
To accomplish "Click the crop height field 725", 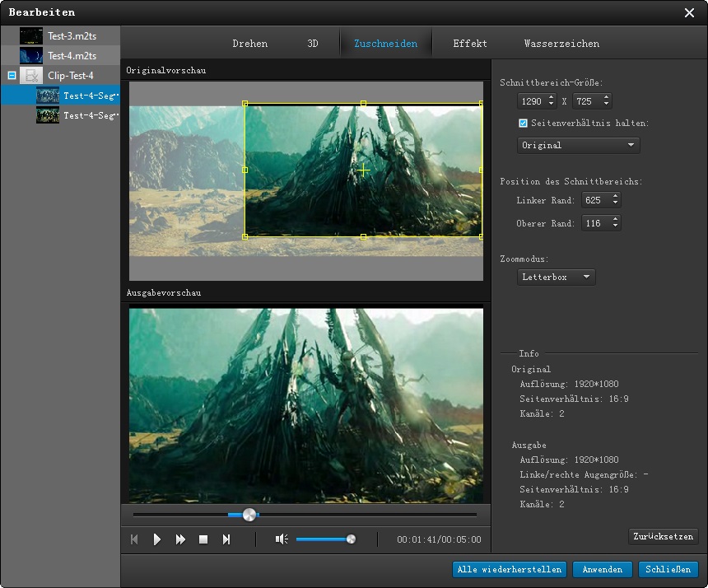I will click(x=586, y=101).
